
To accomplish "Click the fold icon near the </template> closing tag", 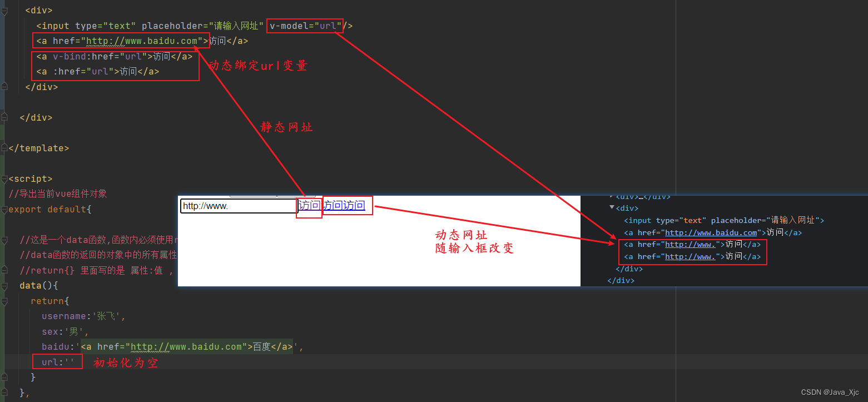I will (4, 147).
